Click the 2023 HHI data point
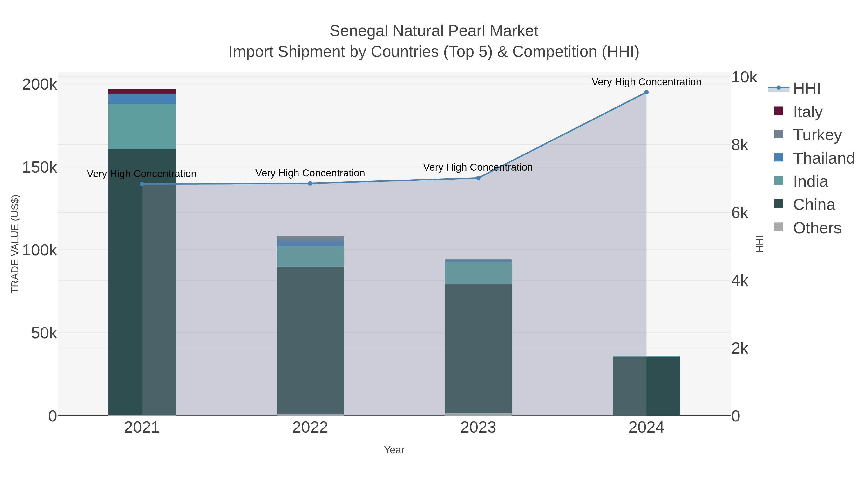Viewport: 868px width, 488px height. [x=478, y=178]
